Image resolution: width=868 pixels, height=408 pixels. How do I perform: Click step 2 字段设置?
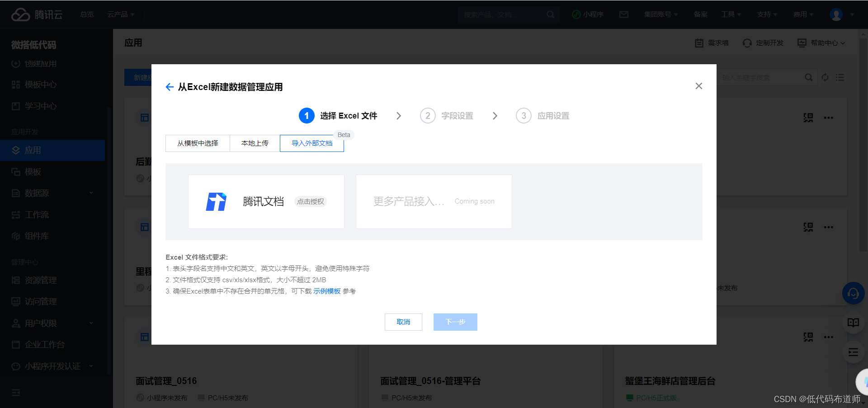point(447,116)
